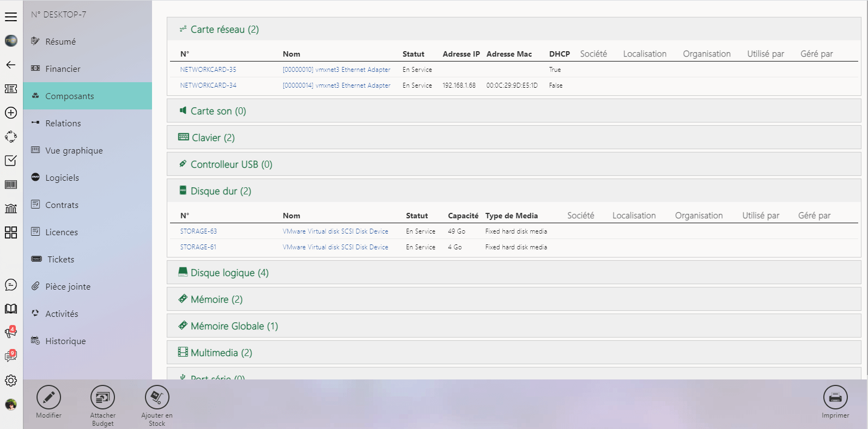Open the NETWORKCARD-34 link
868x429 pixels.
click(208, 85)
